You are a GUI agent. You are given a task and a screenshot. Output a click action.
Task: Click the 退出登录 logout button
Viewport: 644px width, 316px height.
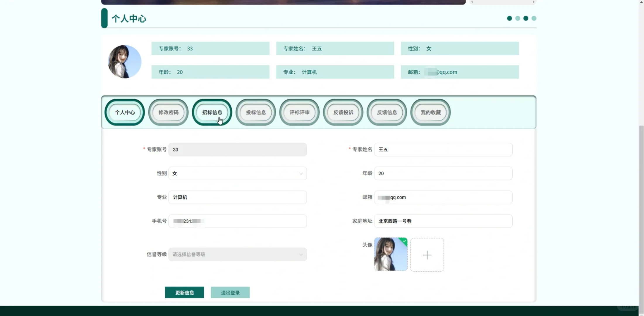[x=230, y=292]
